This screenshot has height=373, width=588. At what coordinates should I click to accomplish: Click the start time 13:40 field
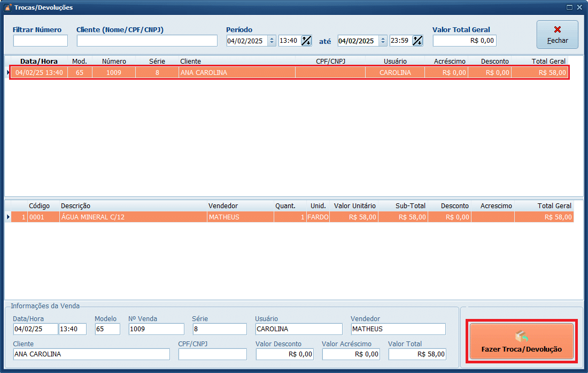pyautogui.click(x=289, y=41)
